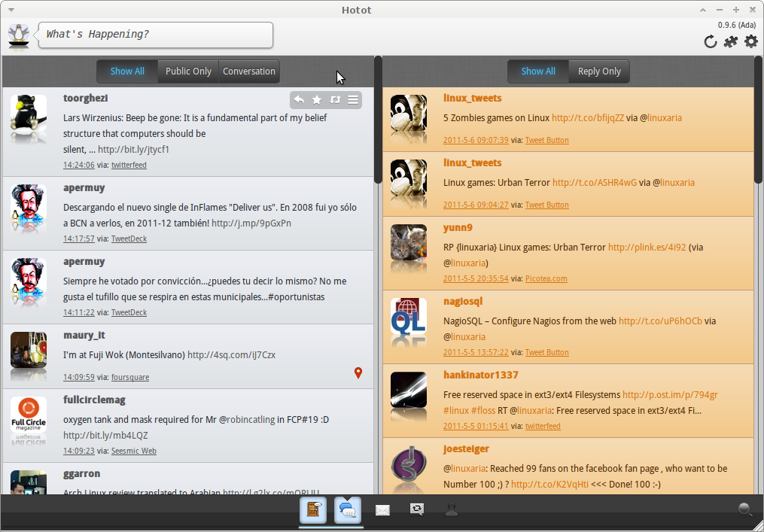Open the bit.ly/jtycf1 link
The image size is (764, 532).
coord(133,149)
